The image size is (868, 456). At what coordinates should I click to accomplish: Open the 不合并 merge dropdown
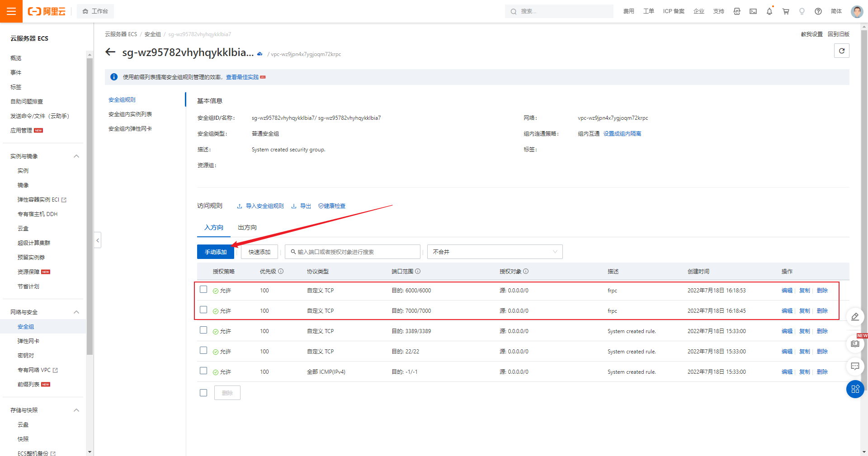[495, 252]
